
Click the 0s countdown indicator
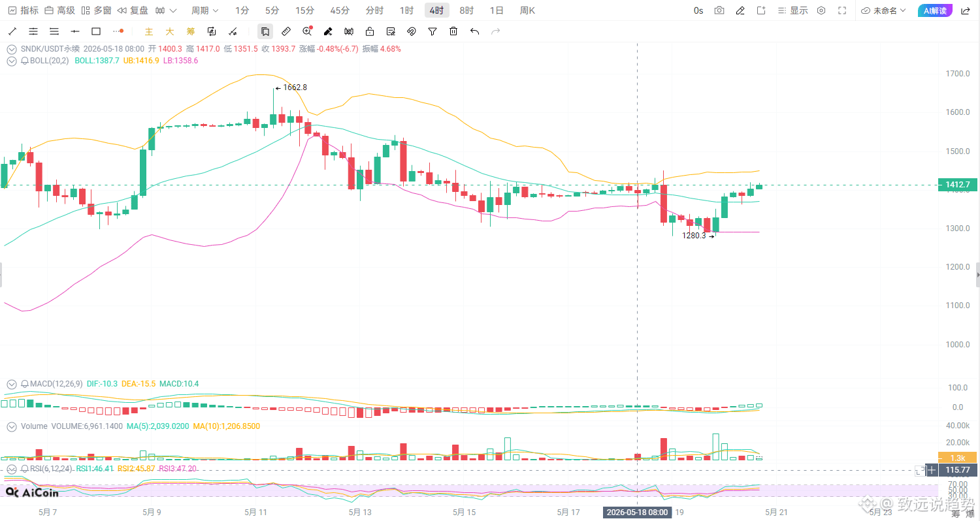pyautogui.click(x=698, y=10)
